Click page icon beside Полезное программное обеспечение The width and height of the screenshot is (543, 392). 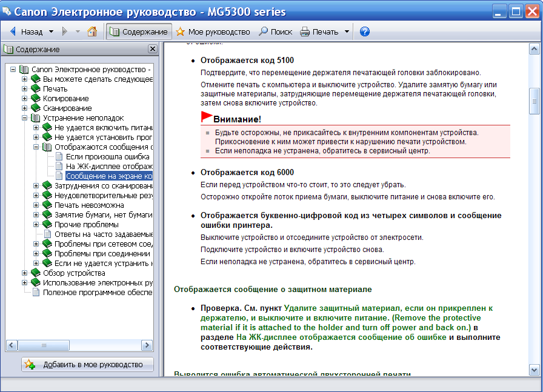coord(36,292)
